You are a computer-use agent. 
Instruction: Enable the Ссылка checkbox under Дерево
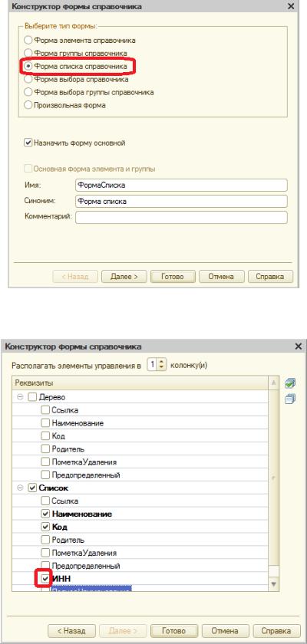click(45, 410)
